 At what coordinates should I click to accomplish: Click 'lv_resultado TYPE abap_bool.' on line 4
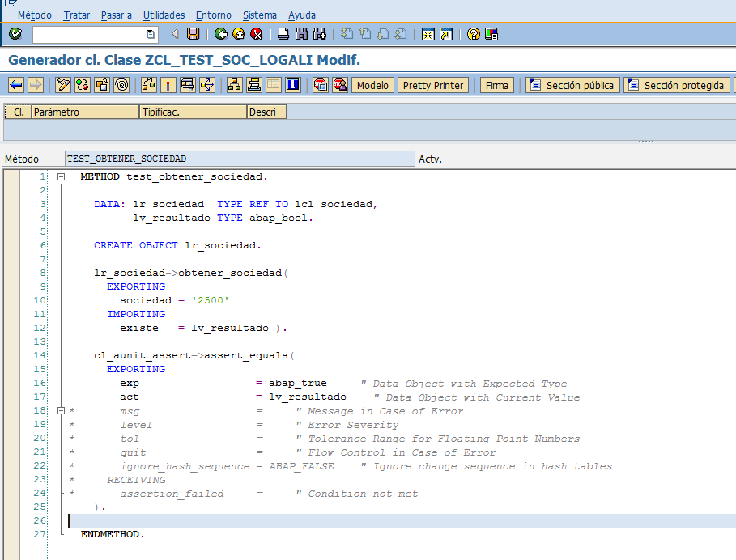(x=223, y=218)
